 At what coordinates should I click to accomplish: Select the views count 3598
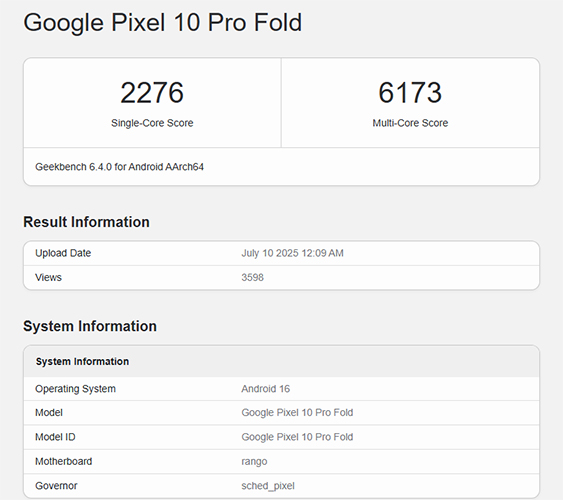(252, 277)
